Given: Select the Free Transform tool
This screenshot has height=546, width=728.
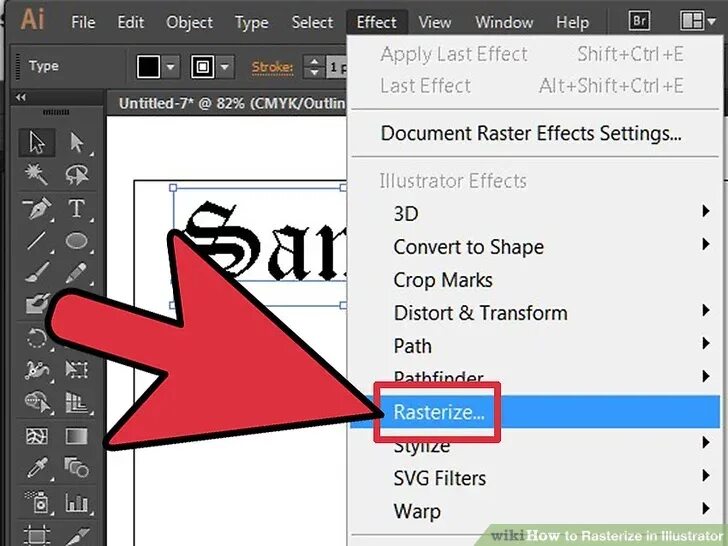Looking at the screenshot, I should point(76,370).
